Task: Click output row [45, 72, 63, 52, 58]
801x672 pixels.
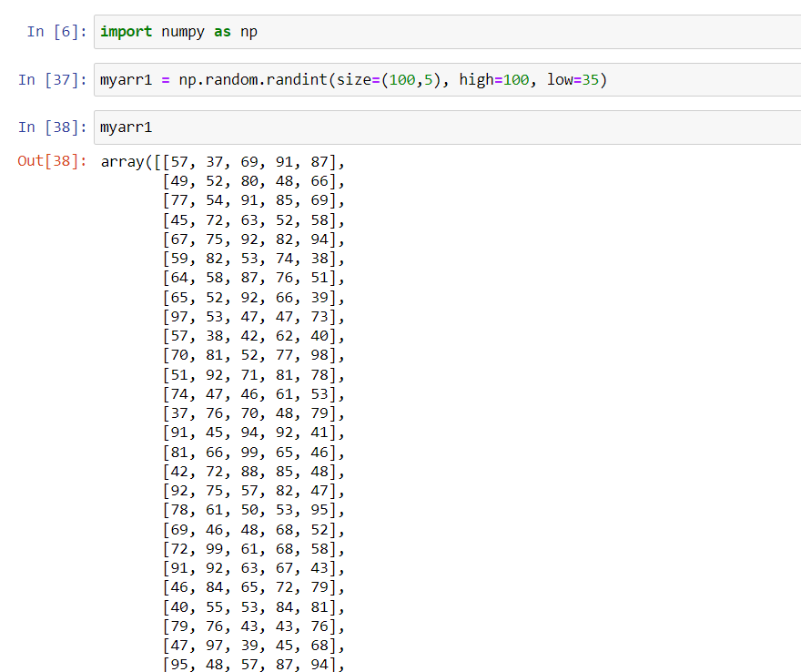Action: point(253,220)
